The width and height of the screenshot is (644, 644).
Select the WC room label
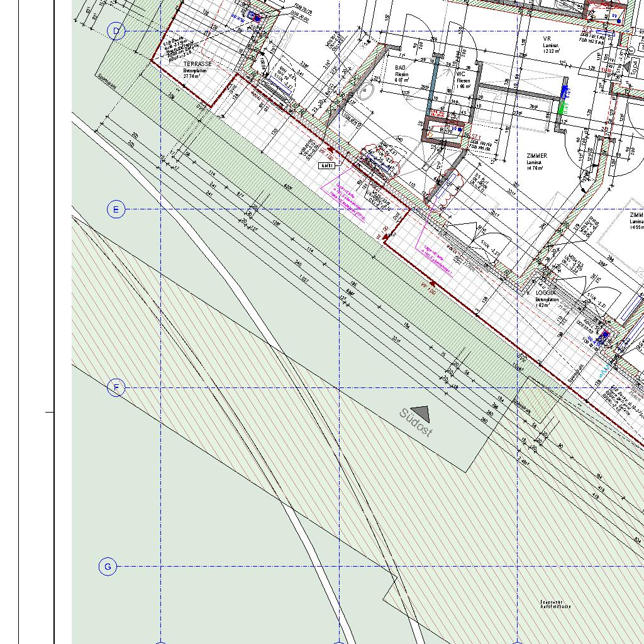point(460,74)
